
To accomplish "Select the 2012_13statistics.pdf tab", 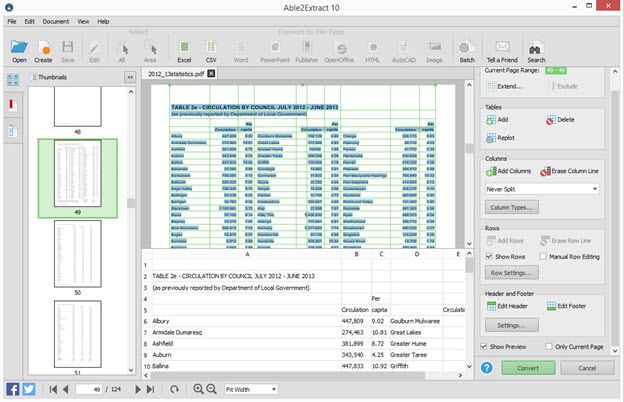I will [176, 74].
